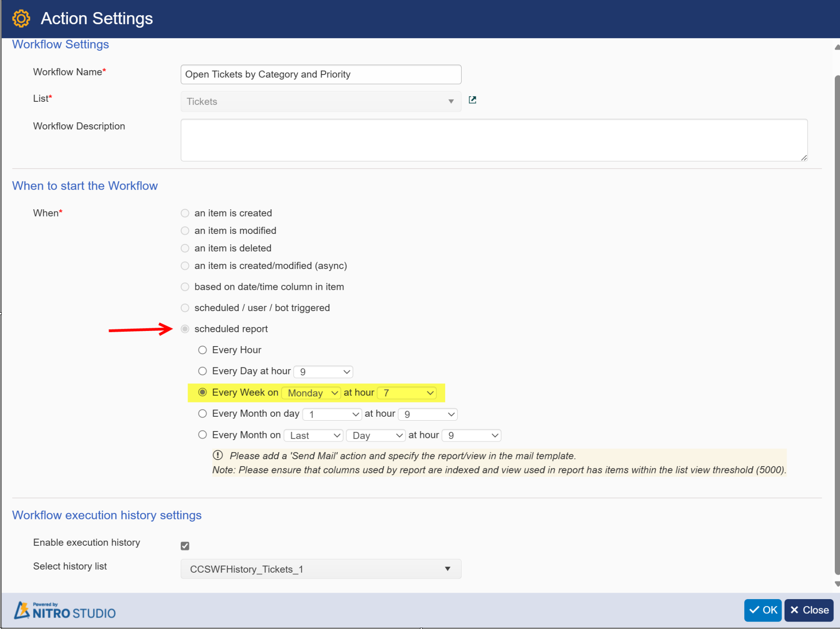Click the OK button
The image size is (840, 629).
click(x=763, y=610)
